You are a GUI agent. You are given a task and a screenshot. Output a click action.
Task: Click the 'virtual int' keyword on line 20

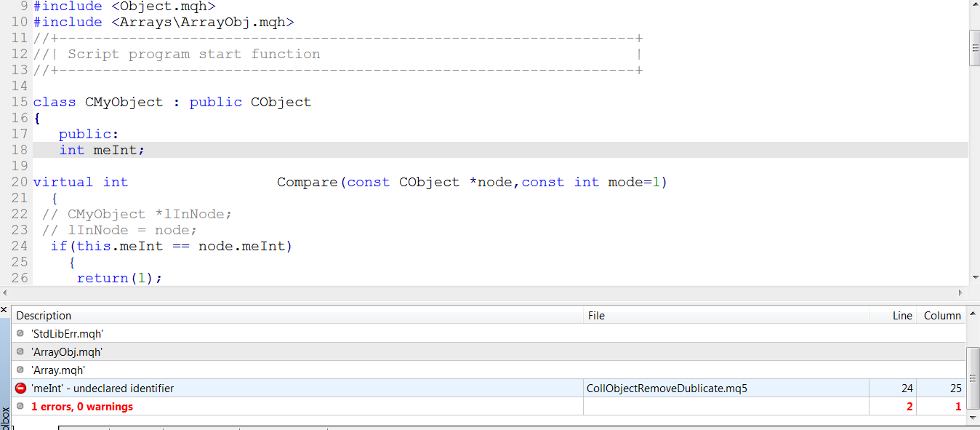click(x=80, y=182)
